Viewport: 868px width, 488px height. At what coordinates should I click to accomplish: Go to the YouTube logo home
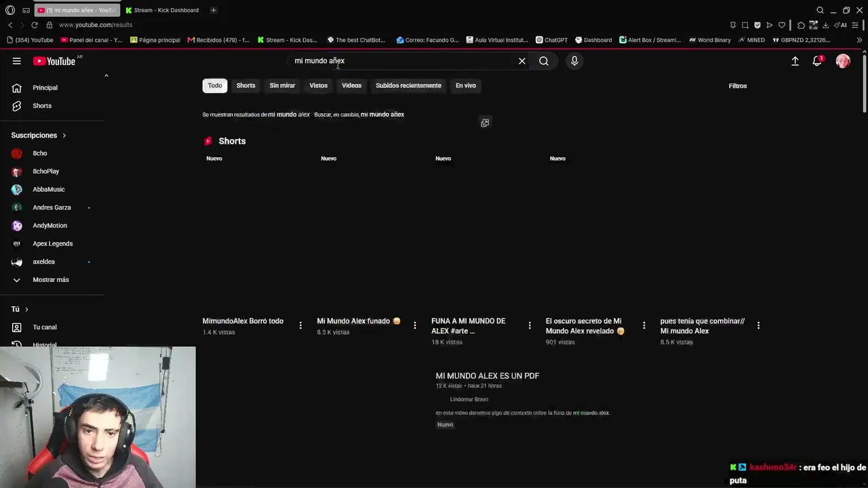pyautogui.click(x=54, y=61)
